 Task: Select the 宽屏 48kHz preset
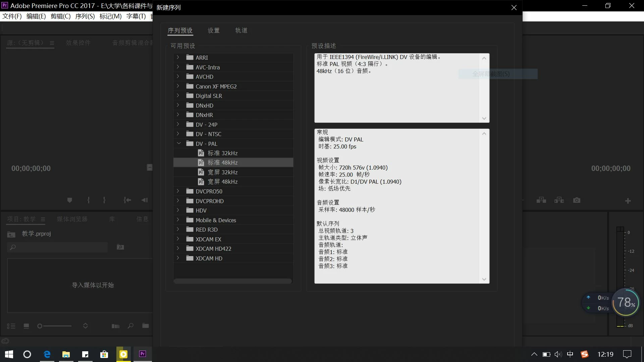pyautogui.click(x=222, y=182)
